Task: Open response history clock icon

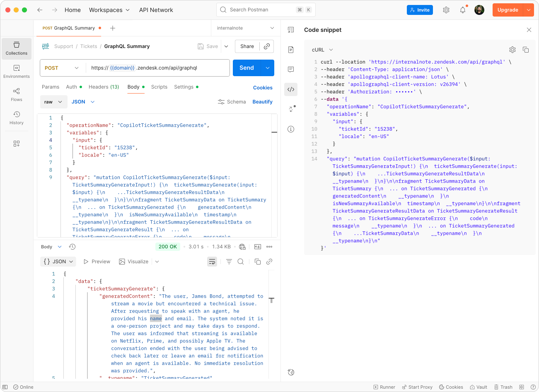Action: click(x=72, y=247)
